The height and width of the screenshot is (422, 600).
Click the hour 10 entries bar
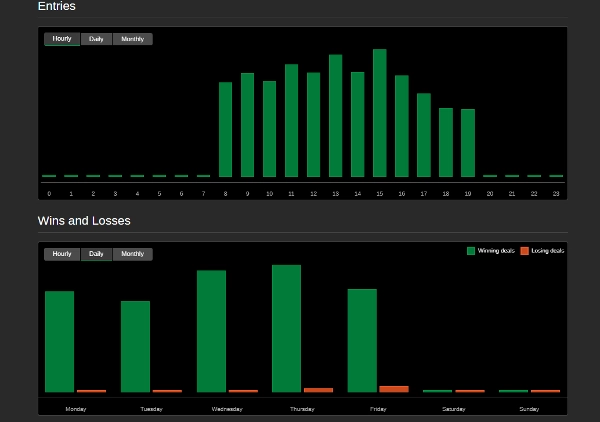[x=269, y=129]
